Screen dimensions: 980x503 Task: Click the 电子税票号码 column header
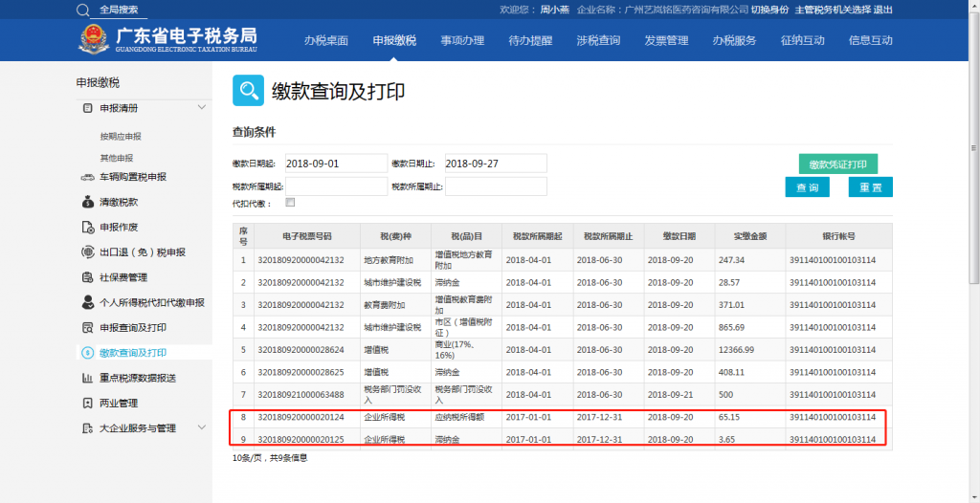tap(307, 236)
